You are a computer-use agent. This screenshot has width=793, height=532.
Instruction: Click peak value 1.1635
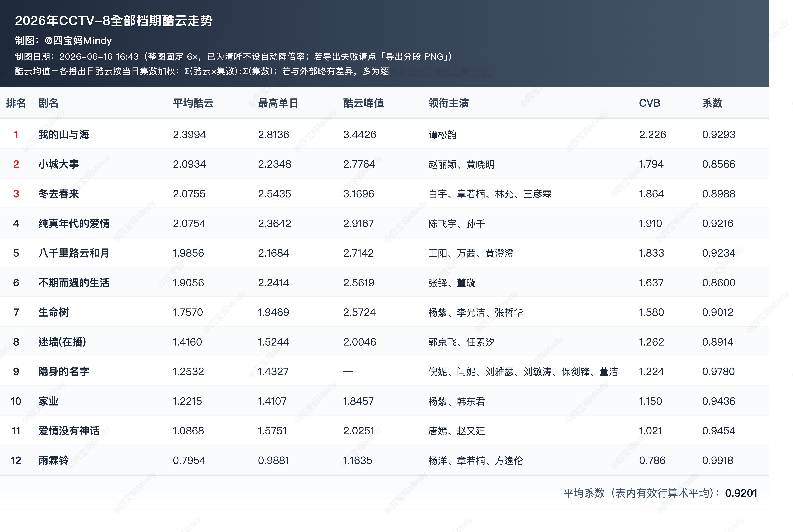pyautogui.click(x=358, y=460)
